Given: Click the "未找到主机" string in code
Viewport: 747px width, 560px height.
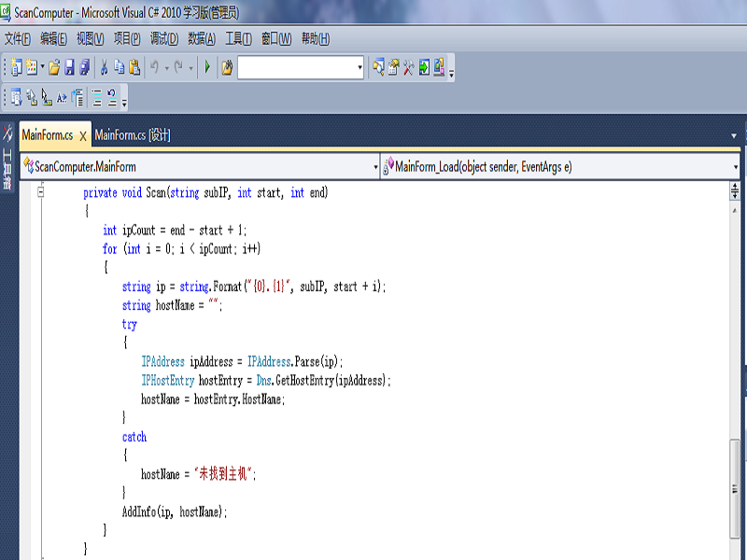Looking at the screenshot, I should 222,474.
